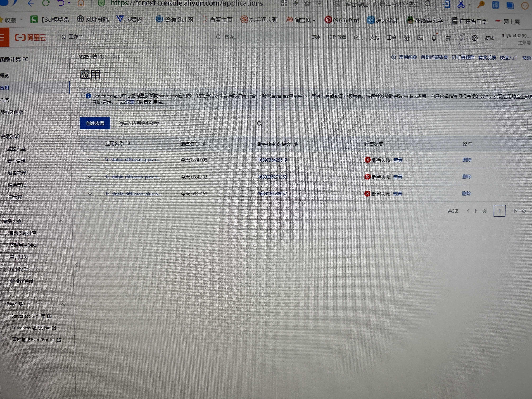The image size is (532, 399).
Task: Open 查看 for fc-stable-diffusion-plus-c row
Action: [x=398, y=160]
